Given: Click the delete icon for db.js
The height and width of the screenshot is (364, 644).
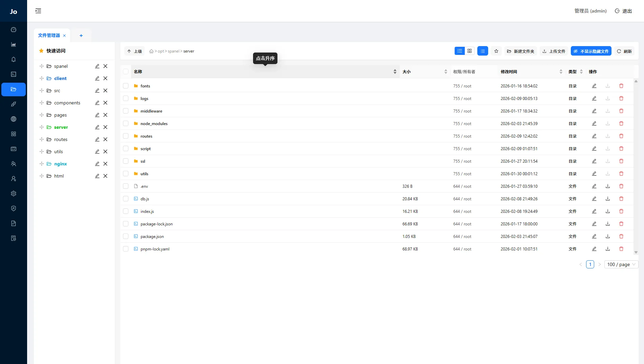Looking at the screenshot, I should click(x=621, y=199).
